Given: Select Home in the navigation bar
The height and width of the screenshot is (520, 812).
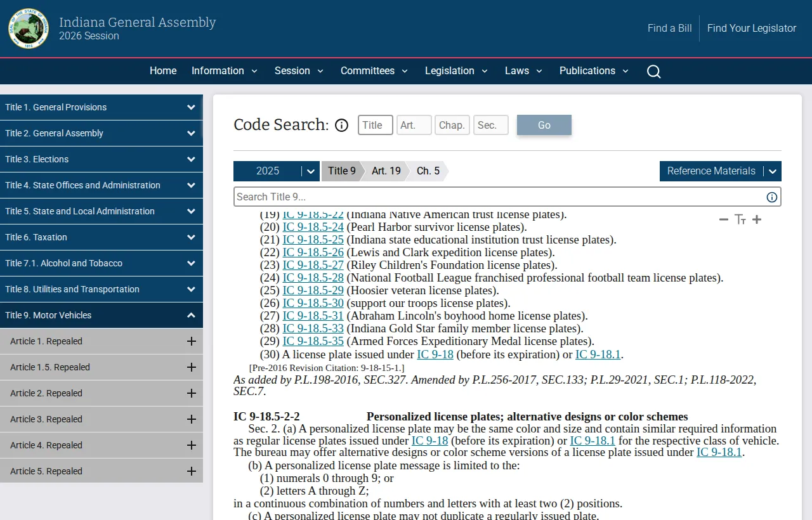Looking at the screenshot, I should 163,71.
